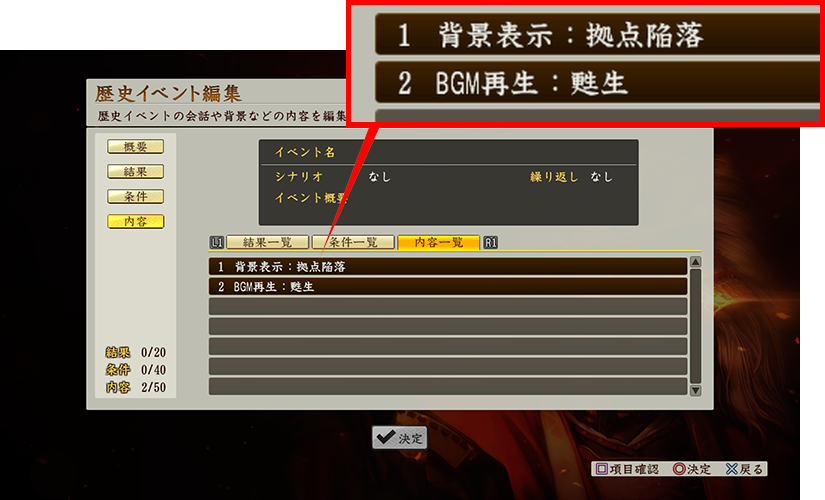Image resolution: width=825 pixels, height=500 pixels.
Task: Click the circle 決定 icon
Action: (x=679, y=468)
